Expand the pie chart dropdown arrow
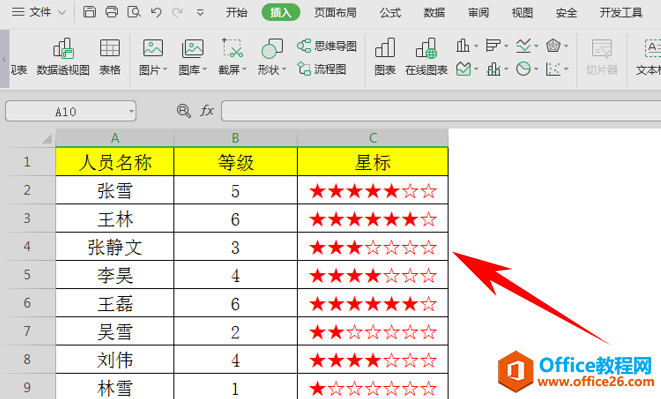This screenshot has height=399, width=661. pyautogui.click(x=536, y=69)
